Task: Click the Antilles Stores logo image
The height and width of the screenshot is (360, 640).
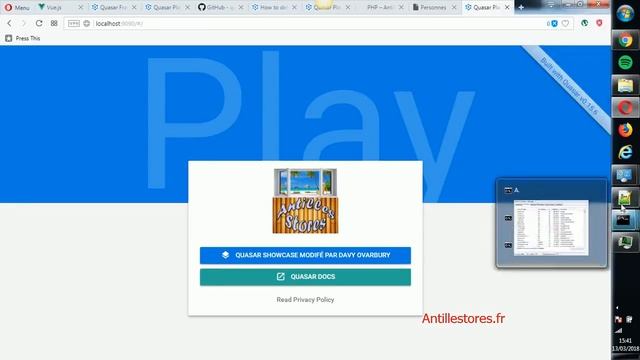Action: [x=305, y=201]
